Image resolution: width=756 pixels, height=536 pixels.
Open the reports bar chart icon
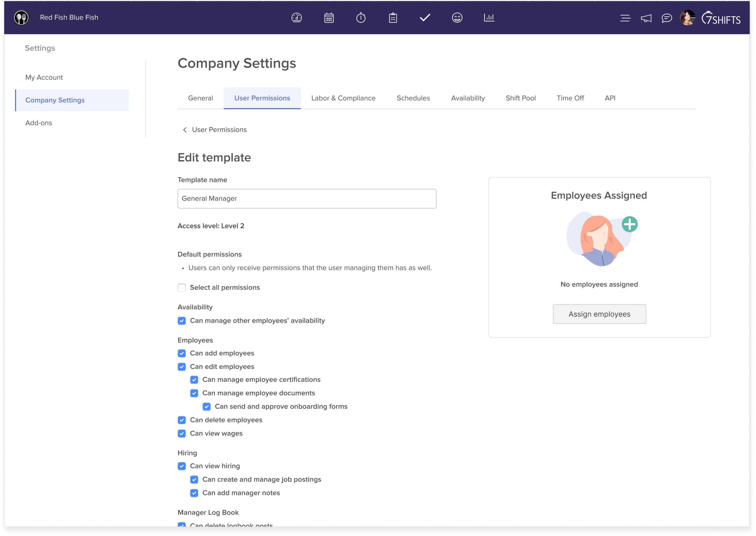489,18
